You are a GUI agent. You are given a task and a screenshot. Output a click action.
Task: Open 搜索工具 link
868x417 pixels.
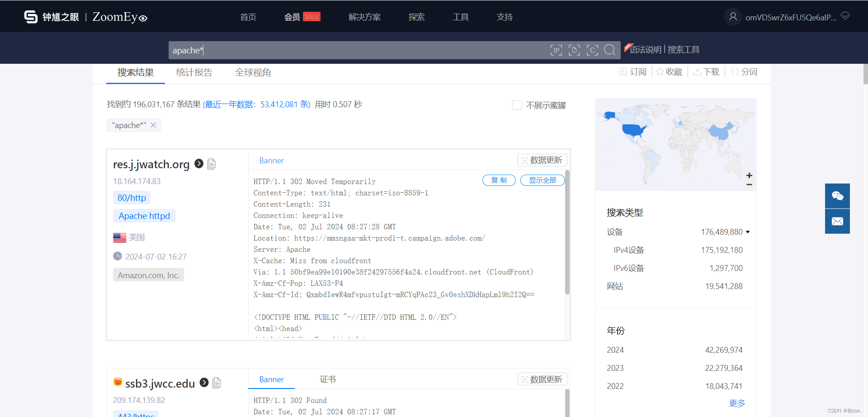(x=684, y=50)
